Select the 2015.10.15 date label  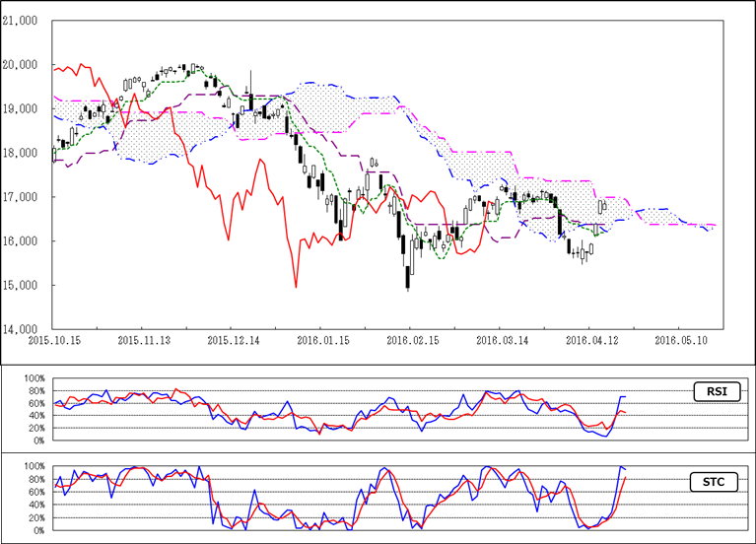tap(54, 340)
